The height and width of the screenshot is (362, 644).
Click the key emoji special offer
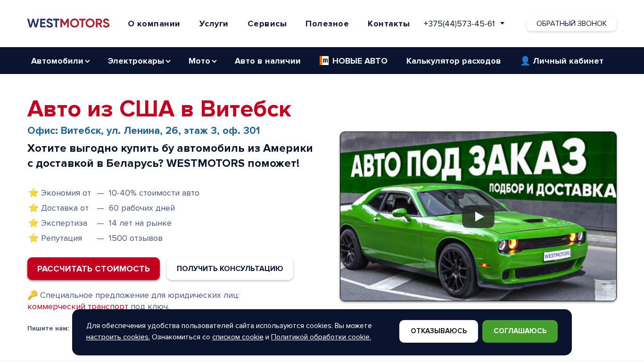33,295
